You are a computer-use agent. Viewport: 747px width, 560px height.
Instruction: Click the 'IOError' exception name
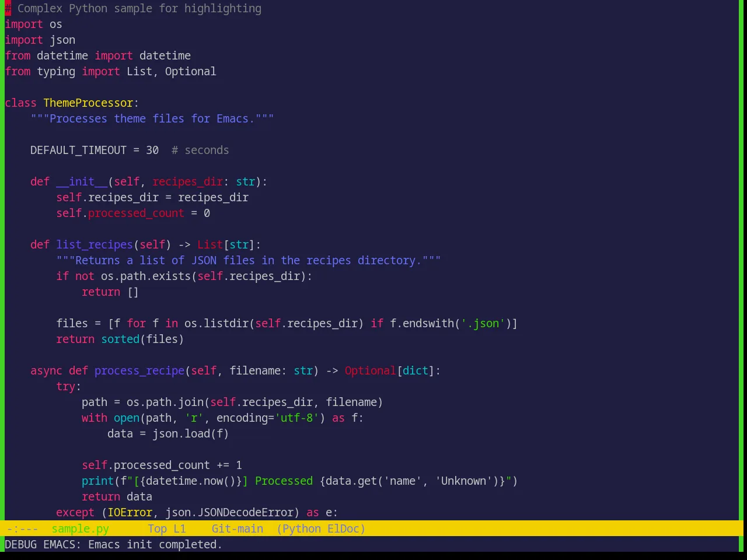point(130,512)
